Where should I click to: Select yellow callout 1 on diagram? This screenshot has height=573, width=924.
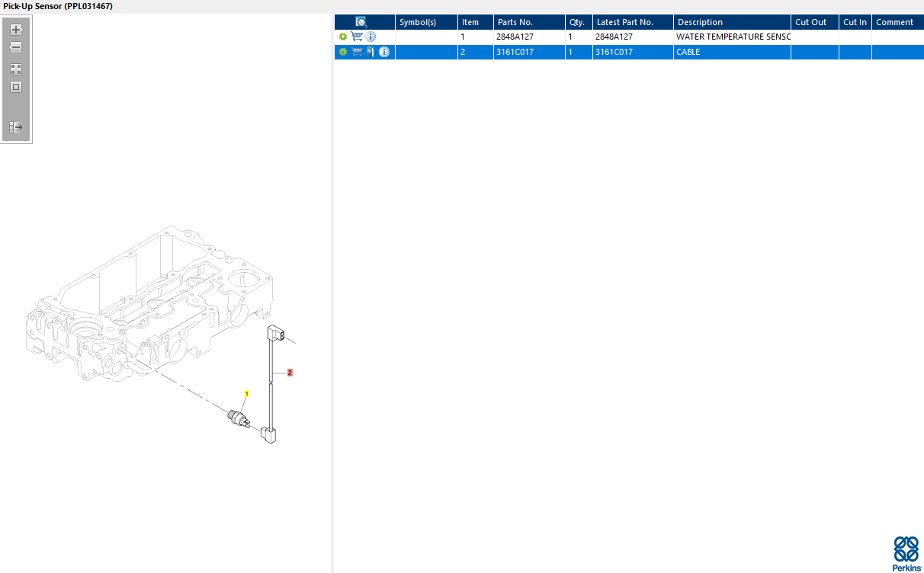click(246, 393)
